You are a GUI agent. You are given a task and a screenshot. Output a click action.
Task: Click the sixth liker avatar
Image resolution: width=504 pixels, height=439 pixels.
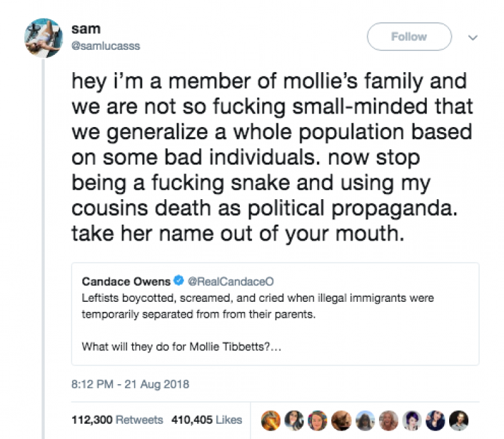pyautogui.click(x=389, y=420)
